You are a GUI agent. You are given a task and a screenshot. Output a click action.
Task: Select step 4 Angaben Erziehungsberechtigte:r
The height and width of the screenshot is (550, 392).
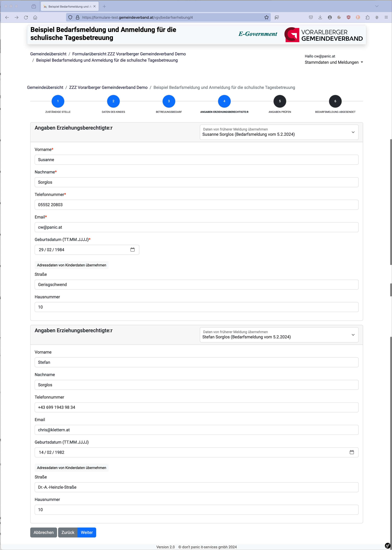pos(224,101)
